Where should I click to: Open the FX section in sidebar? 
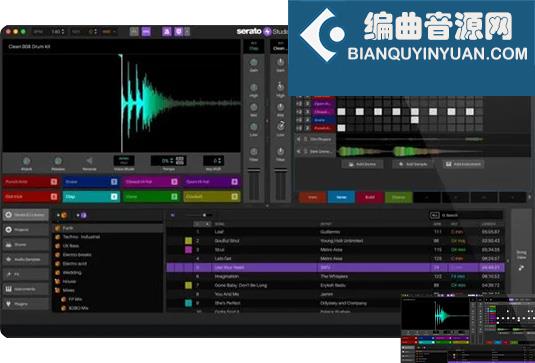(26, 274)
